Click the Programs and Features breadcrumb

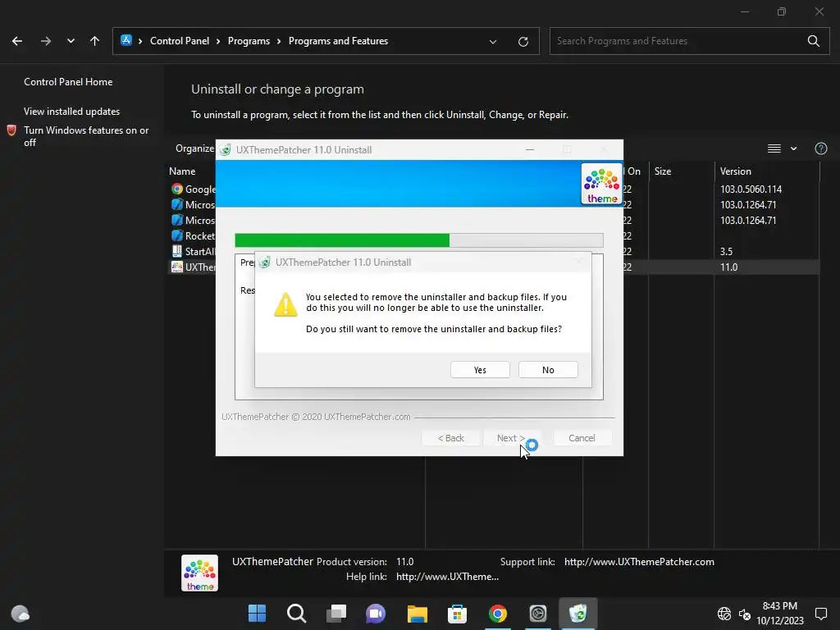point(338,41)
